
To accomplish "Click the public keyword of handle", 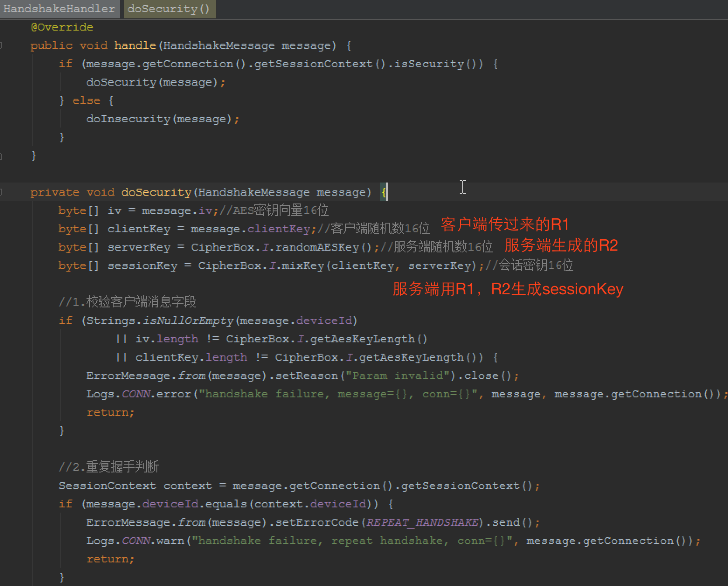I will tap(52, 45).
